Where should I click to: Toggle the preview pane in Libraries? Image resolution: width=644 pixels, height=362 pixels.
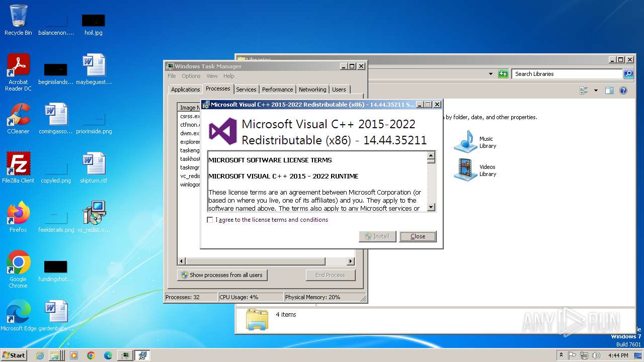coord(609,90)
